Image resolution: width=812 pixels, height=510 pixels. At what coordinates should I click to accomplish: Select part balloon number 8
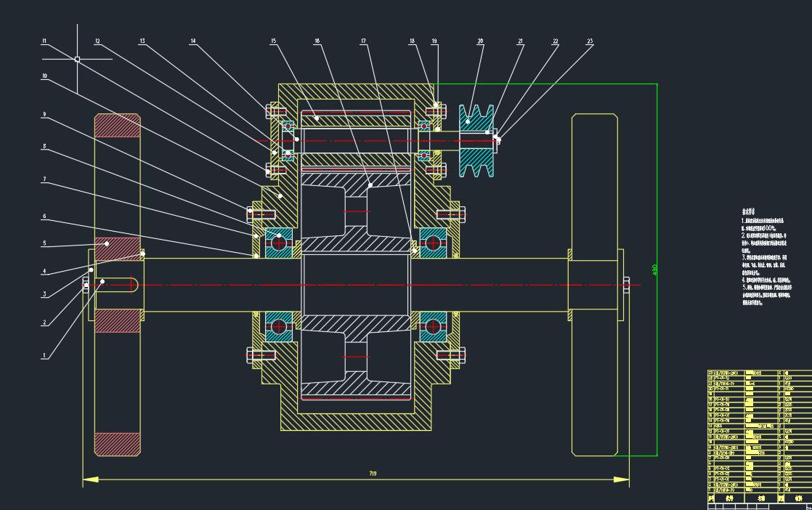pos(44,147)
